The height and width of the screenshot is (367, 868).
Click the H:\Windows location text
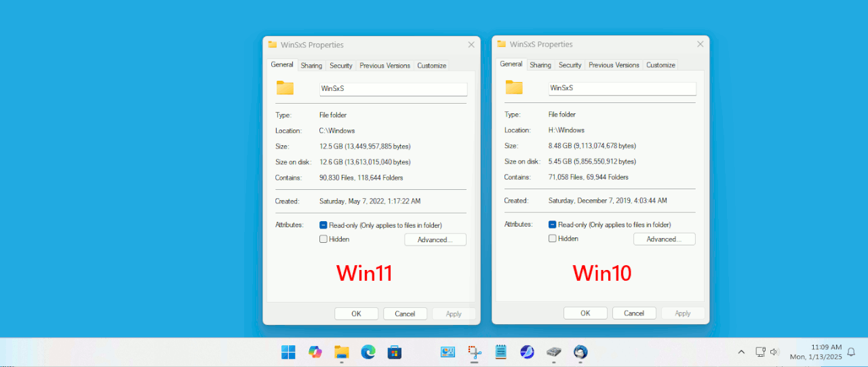tap(566, 130)
